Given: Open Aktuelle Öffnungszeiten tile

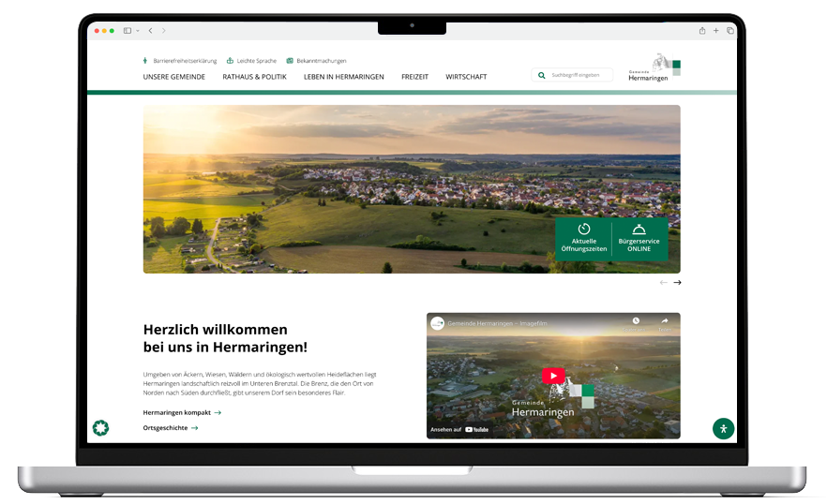Looking at the screenshot, I should pyautogui.click(x=584, y=239).
